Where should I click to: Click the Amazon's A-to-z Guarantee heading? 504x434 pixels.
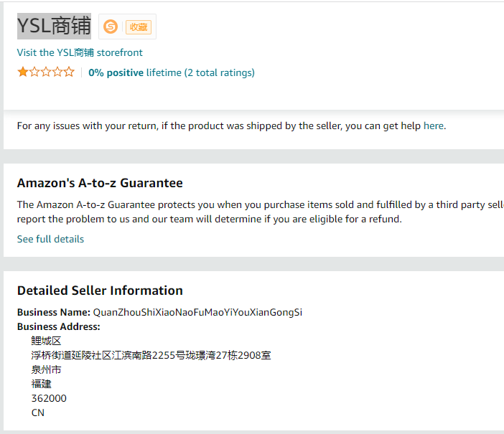pyautogui.click(x=100, y=183)
